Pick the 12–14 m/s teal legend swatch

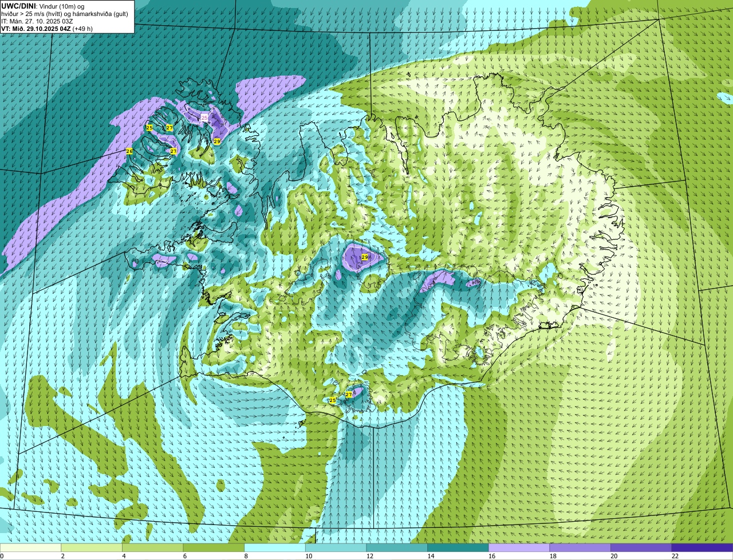click(x=397, y=547)
